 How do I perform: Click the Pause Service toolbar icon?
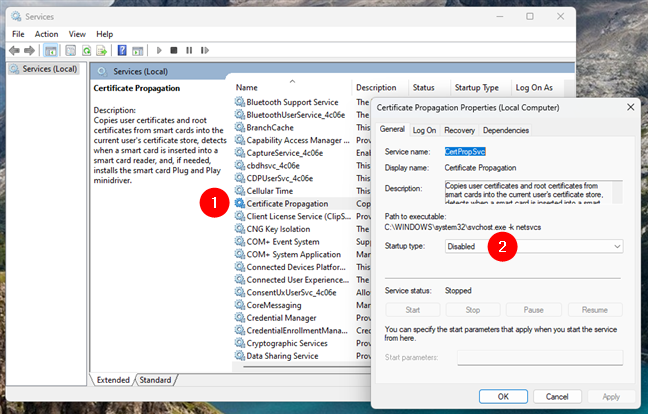point(189,50)
